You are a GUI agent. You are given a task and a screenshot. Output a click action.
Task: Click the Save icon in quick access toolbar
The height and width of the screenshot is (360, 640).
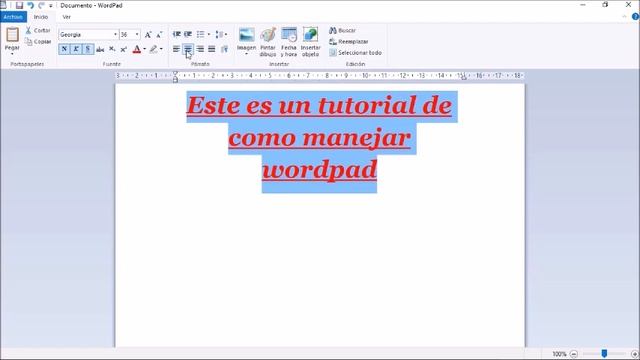coord(19,5)
